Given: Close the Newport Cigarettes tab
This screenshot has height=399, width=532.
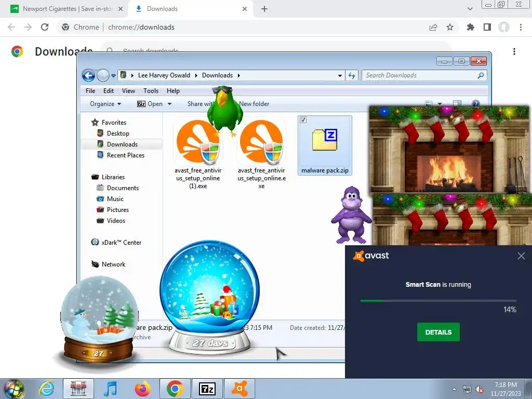Looking at the screenshot, I should (121, 9).
